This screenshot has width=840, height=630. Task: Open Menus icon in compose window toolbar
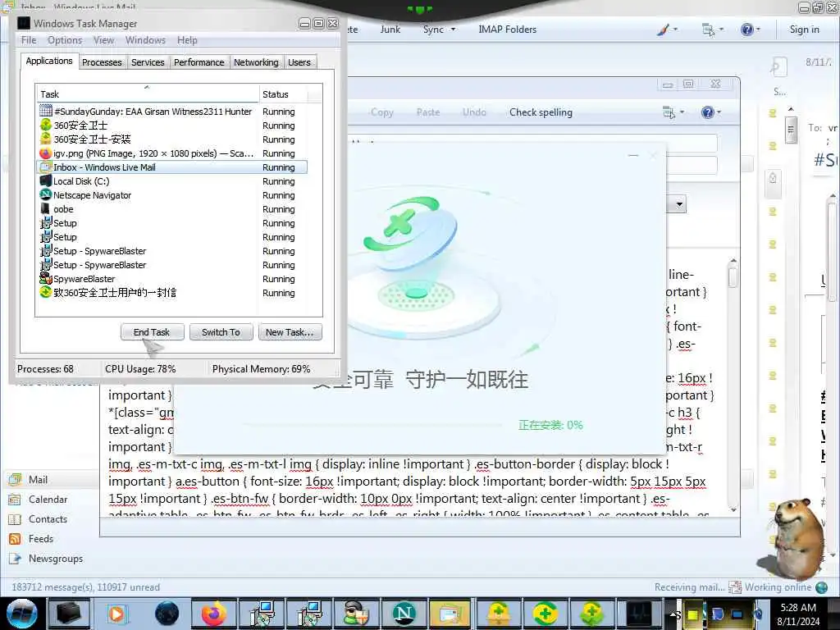pos(669,112)
